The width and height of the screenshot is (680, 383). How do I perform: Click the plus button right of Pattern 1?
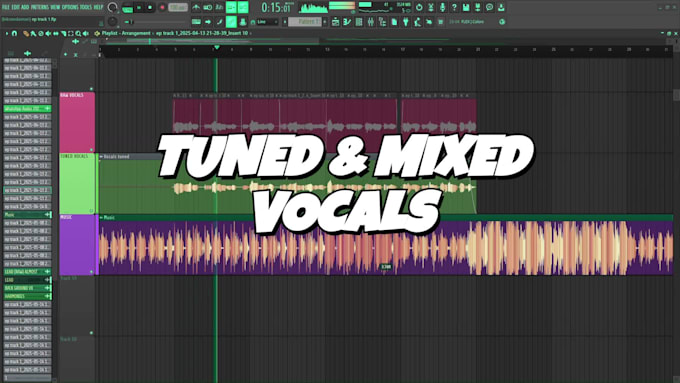pyautogui.click(x=325, y=22)
